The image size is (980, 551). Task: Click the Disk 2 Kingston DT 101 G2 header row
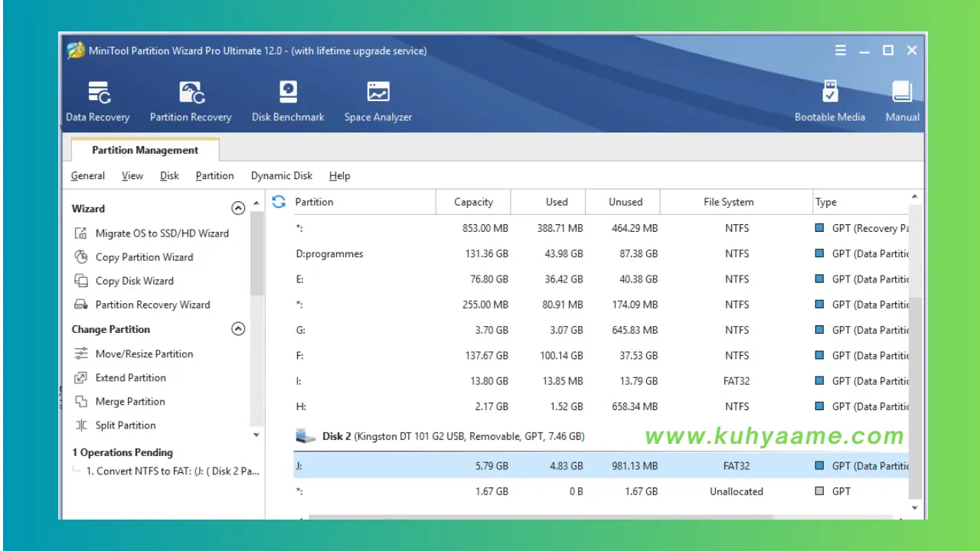click(601, 436)
